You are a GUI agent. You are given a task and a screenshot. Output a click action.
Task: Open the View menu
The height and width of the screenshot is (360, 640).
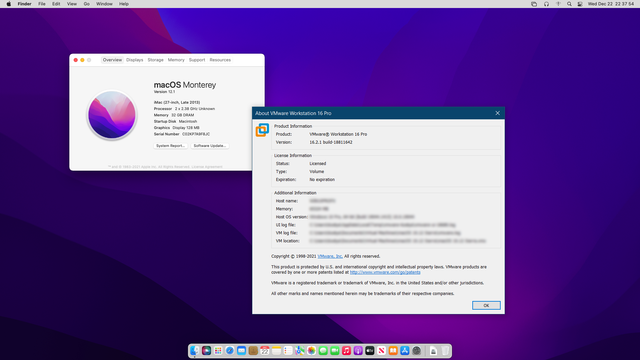click(71, 4)
